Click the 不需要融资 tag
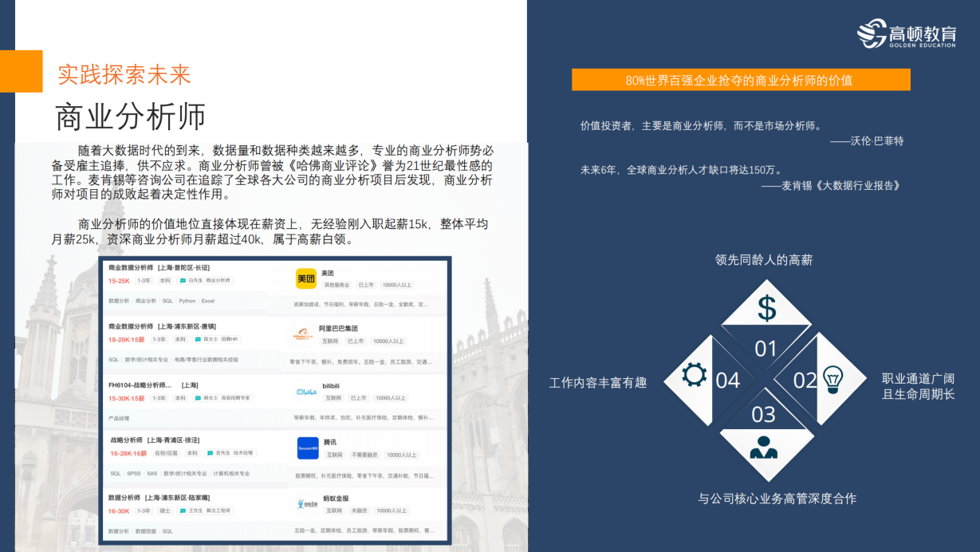Image resolution: width=980 pixels, height=552 pixels. coord(364,455)
